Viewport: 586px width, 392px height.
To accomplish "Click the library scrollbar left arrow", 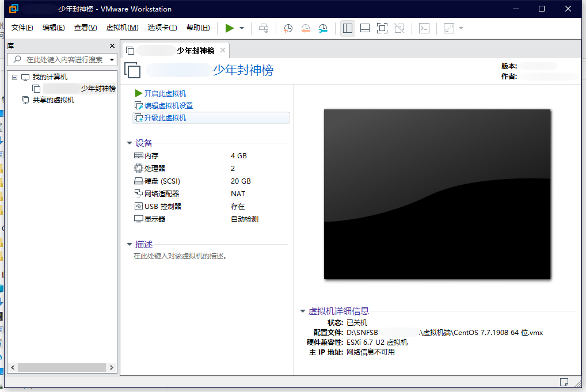I will (x=13, y=368).
